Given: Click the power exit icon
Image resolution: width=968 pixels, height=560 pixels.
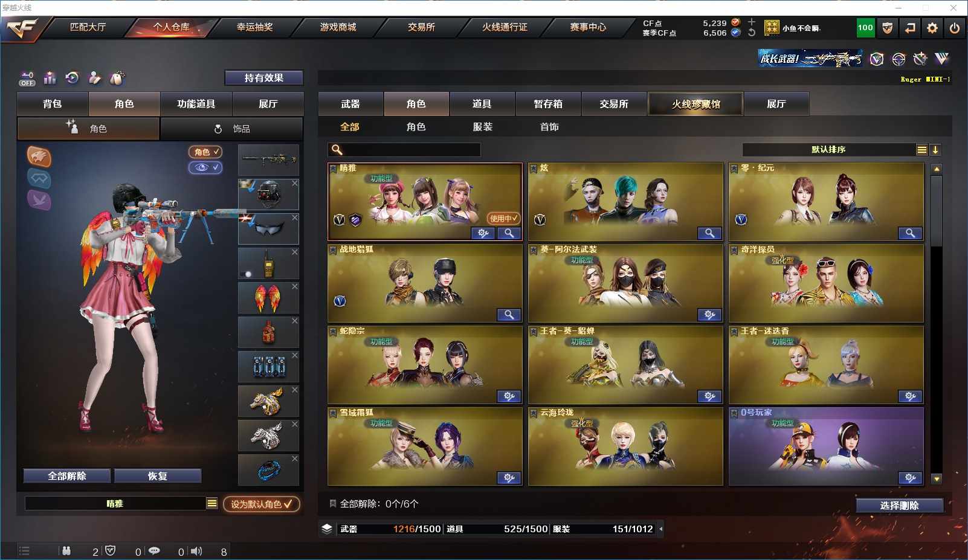Looking at the screenshot, I should tap(955, 28).
